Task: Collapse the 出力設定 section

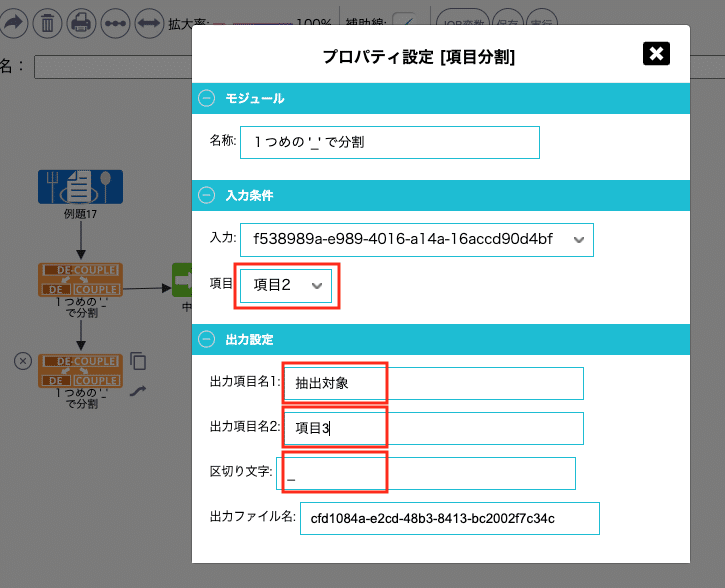Action: [x=206, y=339]
